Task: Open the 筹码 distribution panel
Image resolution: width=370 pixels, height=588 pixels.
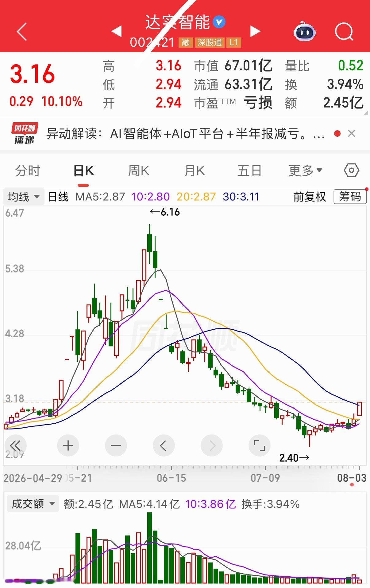Action: click(x=350, y=197)
